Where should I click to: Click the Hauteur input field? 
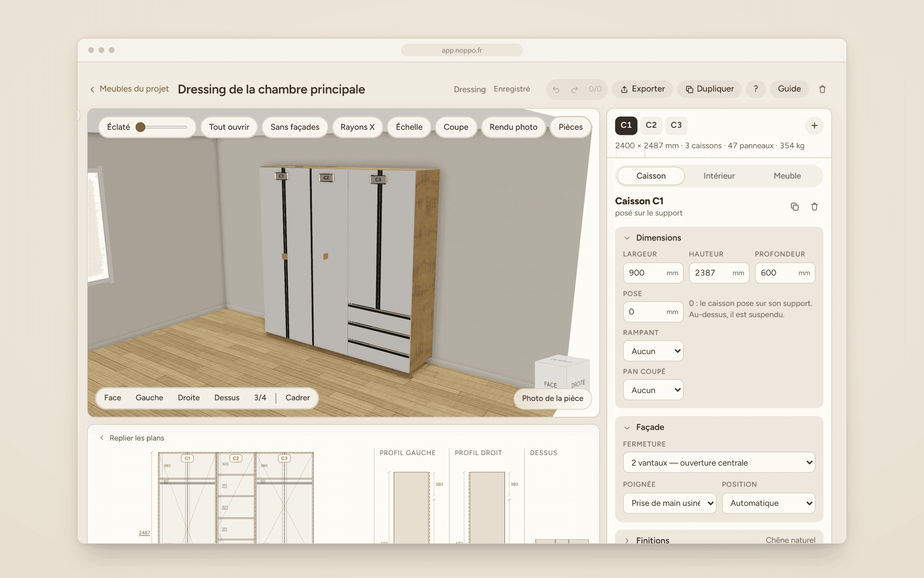tap(719, 273)
